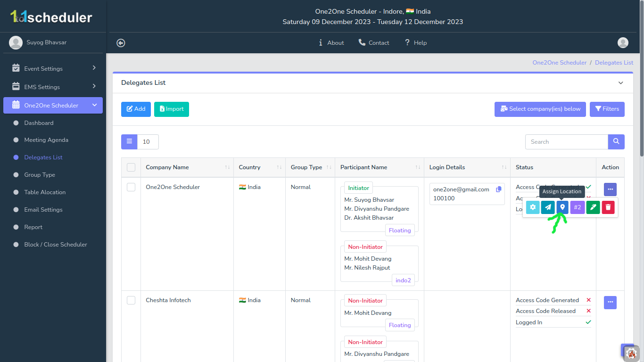Open Email Settings in sidebar

click(x=43, y=210)
